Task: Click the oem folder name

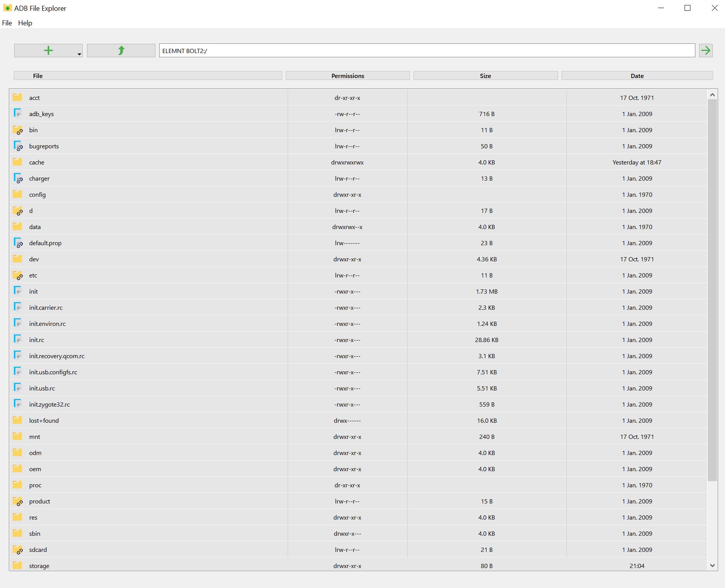Action: [35, 469]
